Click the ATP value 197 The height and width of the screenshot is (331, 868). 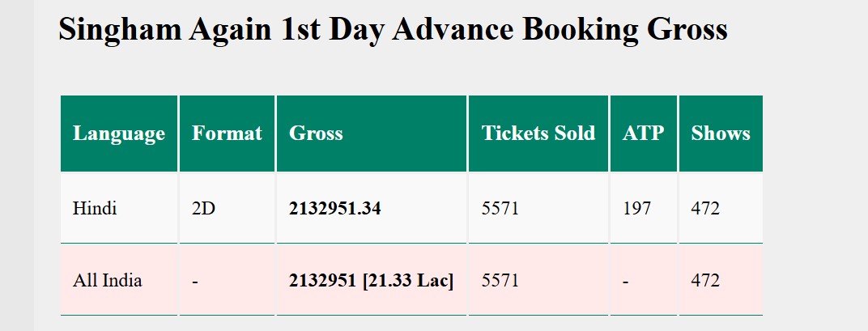[636, 209]
